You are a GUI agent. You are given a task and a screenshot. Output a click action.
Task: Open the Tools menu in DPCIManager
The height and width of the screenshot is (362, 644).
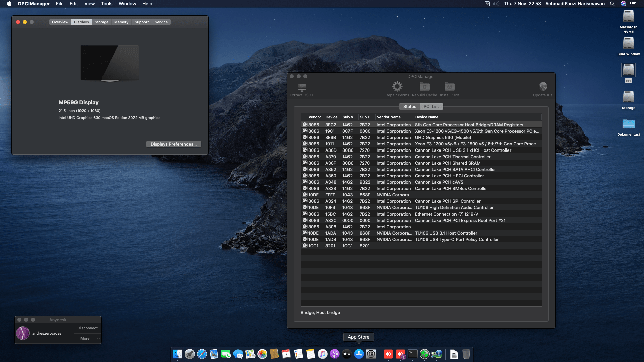pos(106,4)
